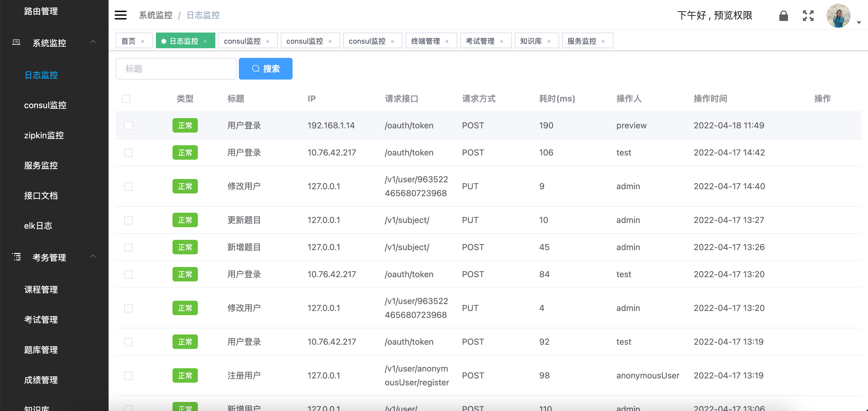The image size is (868, 411).
Task: Collapse the 考务管理 sidebar group
Action: click(x=93, y=257)
